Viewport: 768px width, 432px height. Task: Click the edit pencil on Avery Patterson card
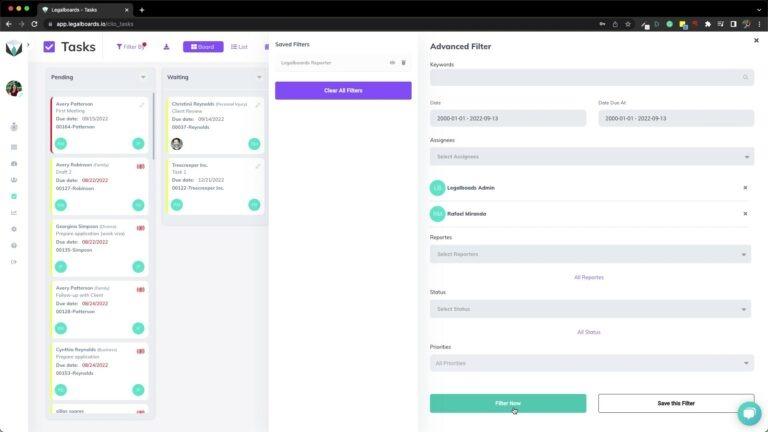click(142, 104)
